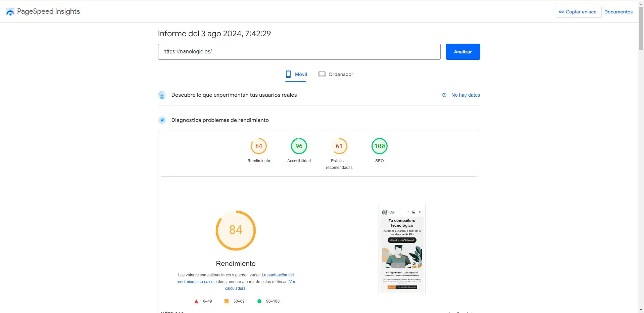Click the orange square 50–89 legend marker
This screenshot has width=644, height=313.
tap(227, 301)
